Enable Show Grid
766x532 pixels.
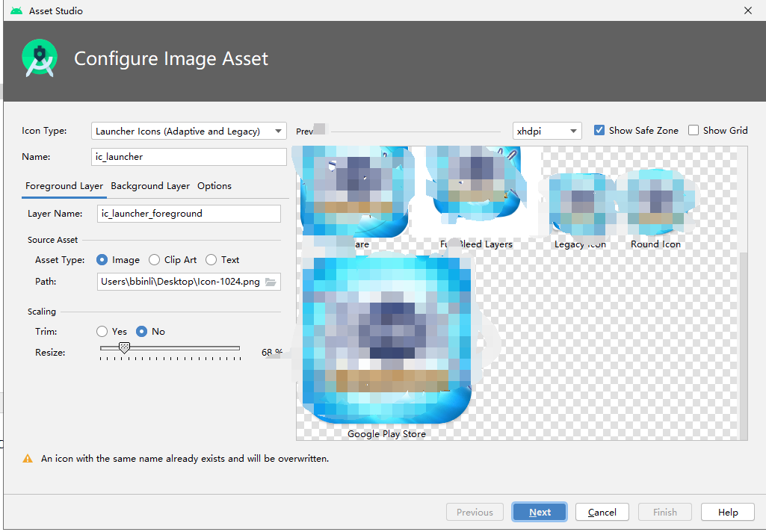(694, 130)
